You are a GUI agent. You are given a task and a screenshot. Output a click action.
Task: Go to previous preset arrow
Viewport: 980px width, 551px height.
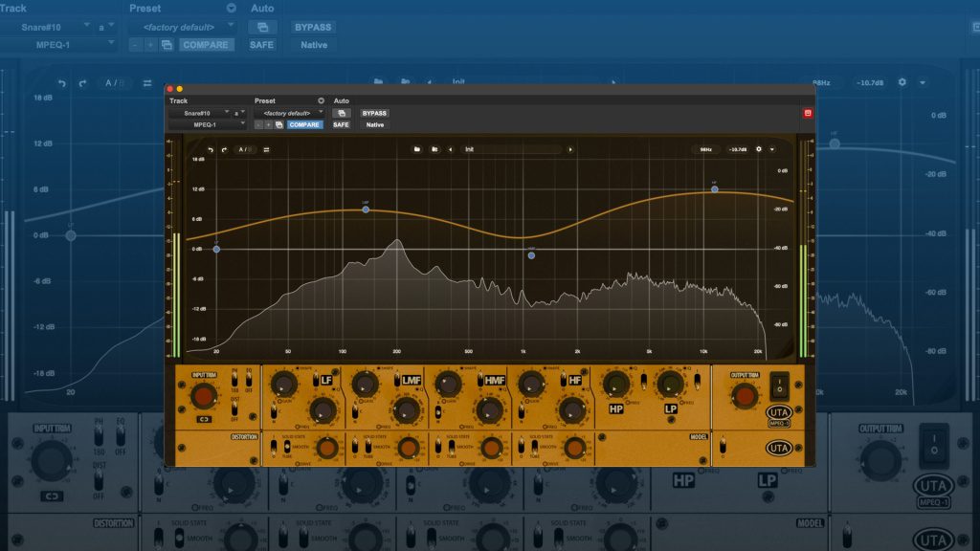click(450, 149)
